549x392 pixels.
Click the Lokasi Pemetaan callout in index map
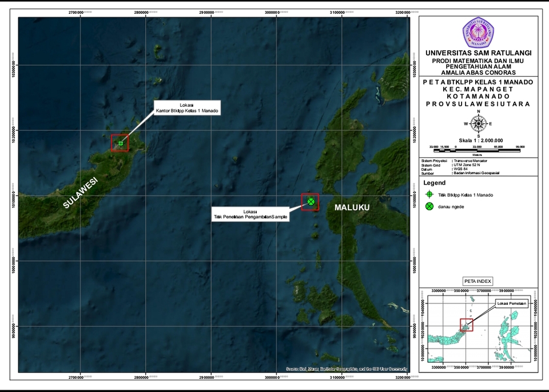[x=512, y=303]
